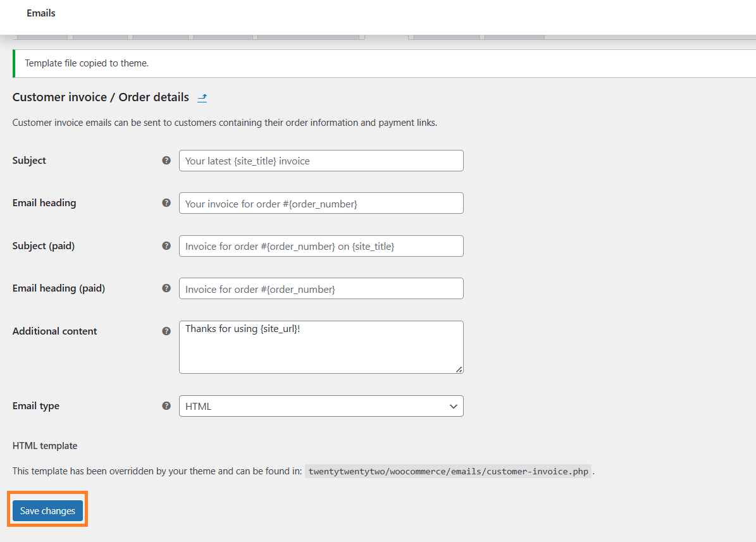The height and width of the screenshot is (542, 756).
Task: Show help icon for Subject (paid)
Action: (x=166, y=246)
